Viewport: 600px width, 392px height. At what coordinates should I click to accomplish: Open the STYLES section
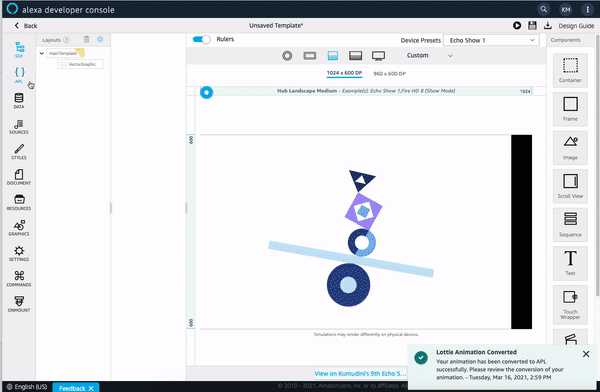19,152
